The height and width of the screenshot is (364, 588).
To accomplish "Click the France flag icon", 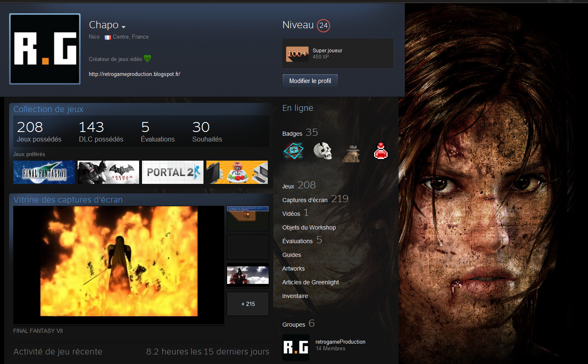I will pyautogui.click(x=108, y=37).
